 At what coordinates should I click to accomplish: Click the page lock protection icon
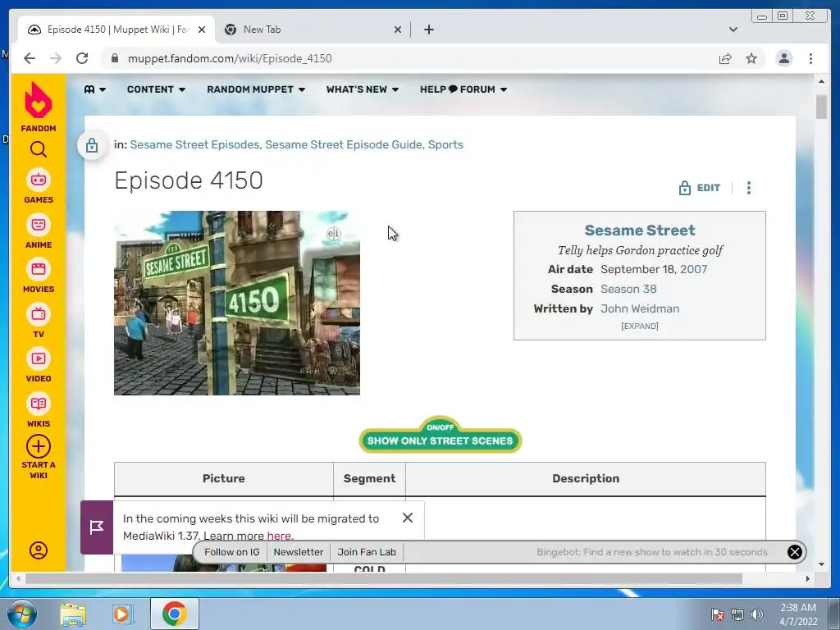pos(92,145)
